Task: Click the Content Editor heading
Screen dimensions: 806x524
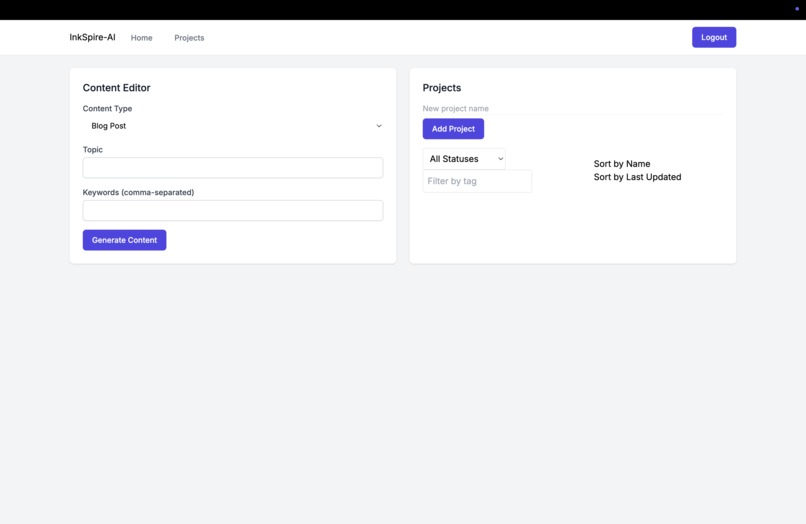Action: (x=117, y=88)
